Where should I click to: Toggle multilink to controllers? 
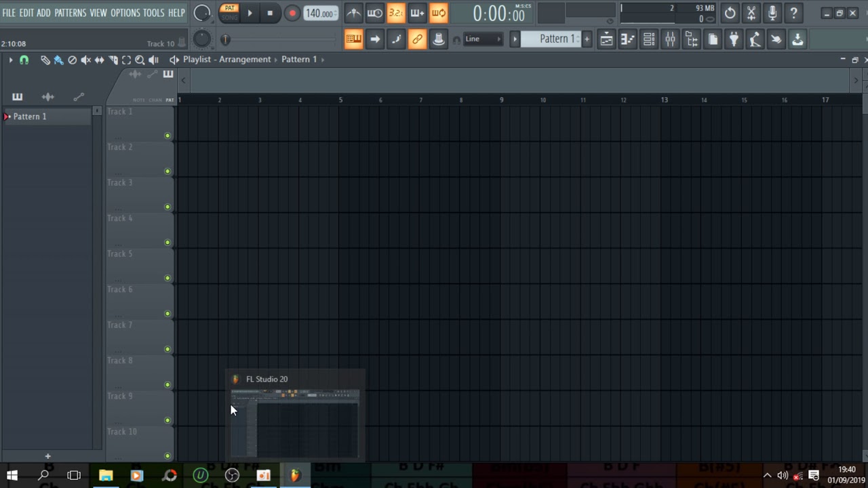coord(417,39)
